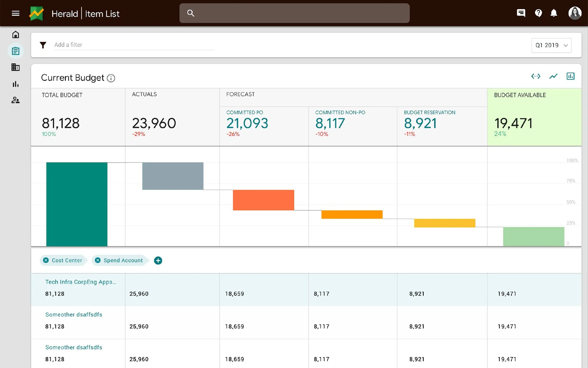Open the messages chat icon
Viewport: 588px width, 368px height.
521,13
